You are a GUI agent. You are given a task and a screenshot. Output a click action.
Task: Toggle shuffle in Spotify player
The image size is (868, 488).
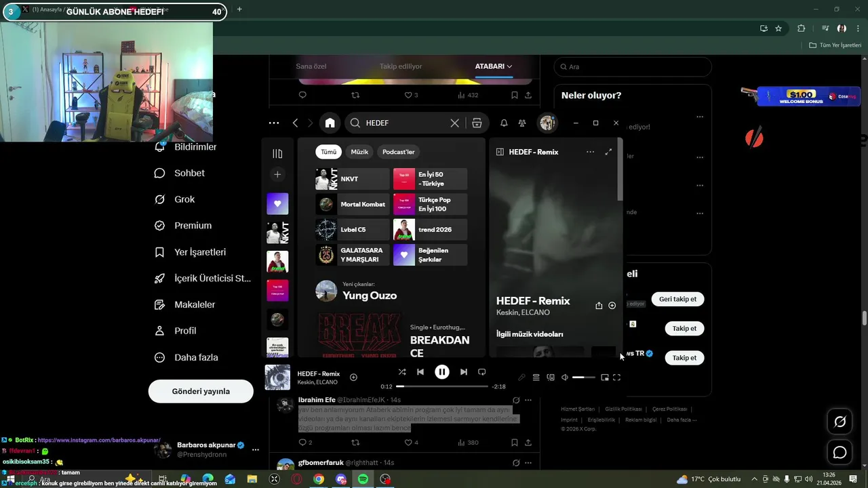tap(402, 372)
